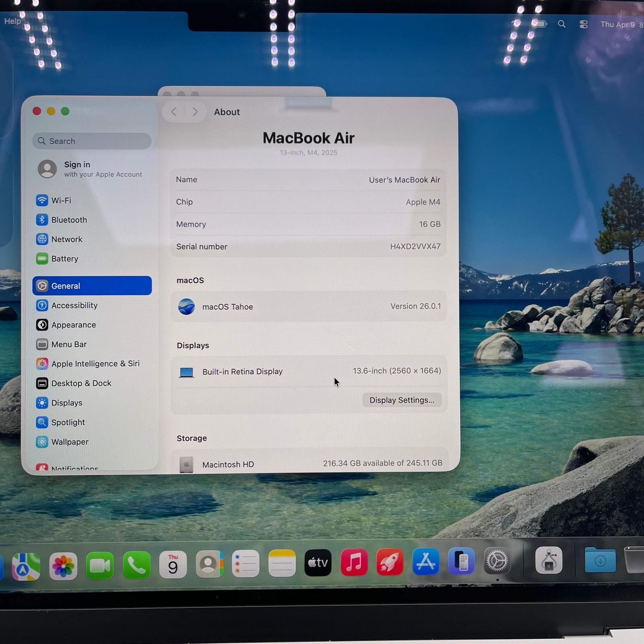Click the System Settings gear in the Dock
The width and height of the screenshot is (644, 644).
pyautogui.click(x=497, y=561)
